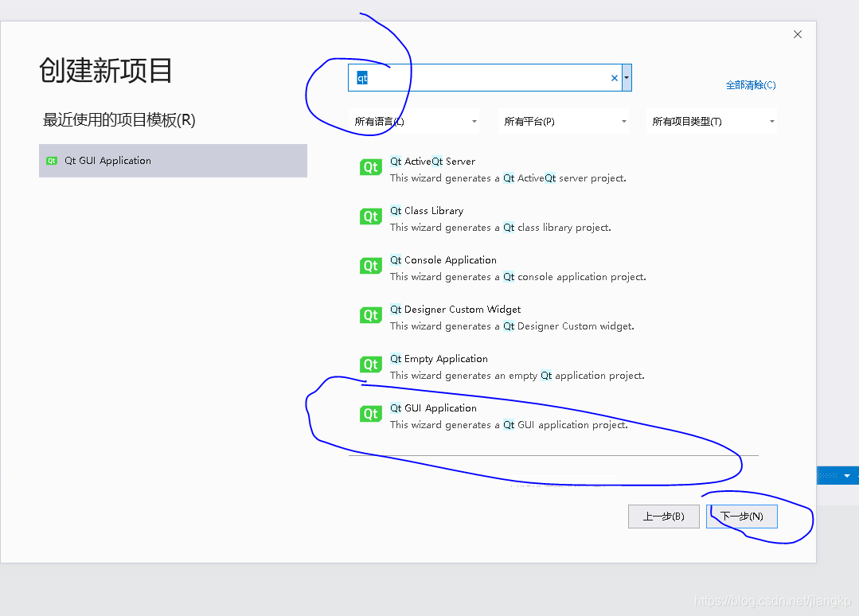This screenshot has width=859, height=616.
Task: Click the 全部清除 clear all link
Action: pos(751,85)
